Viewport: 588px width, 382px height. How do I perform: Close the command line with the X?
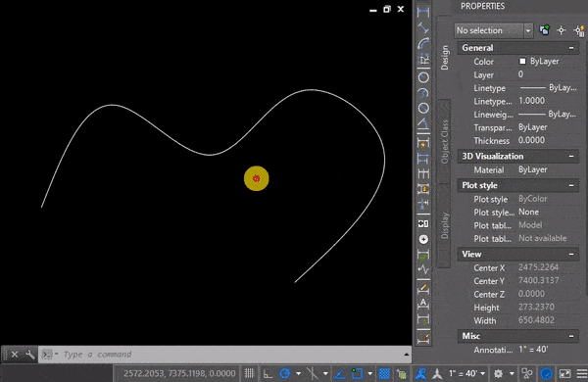(15, 355)
